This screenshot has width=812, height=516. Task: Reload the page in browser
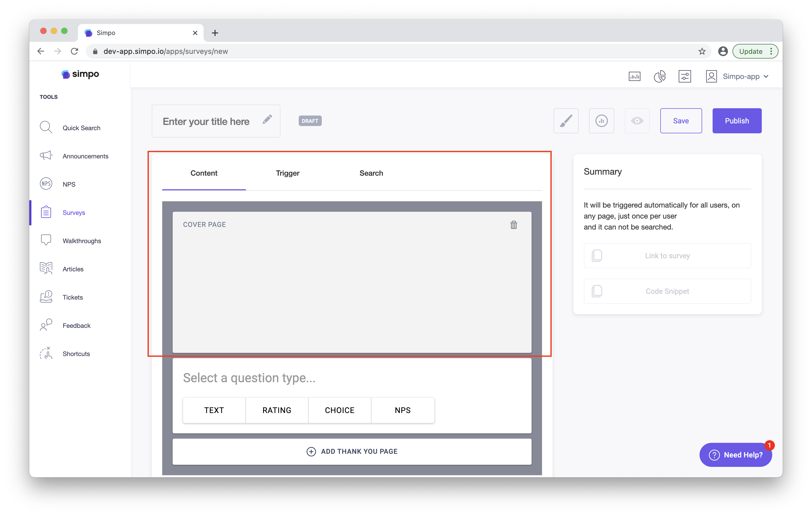74,51
